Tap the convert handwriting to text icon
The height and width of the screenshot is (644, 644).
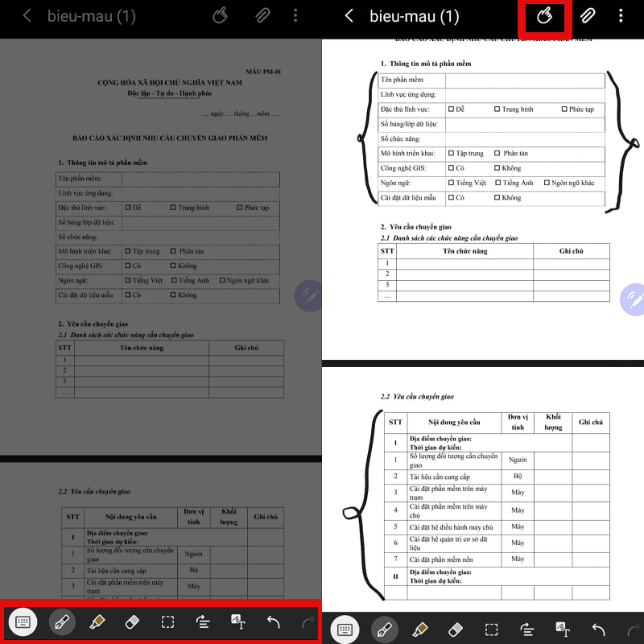238,621
